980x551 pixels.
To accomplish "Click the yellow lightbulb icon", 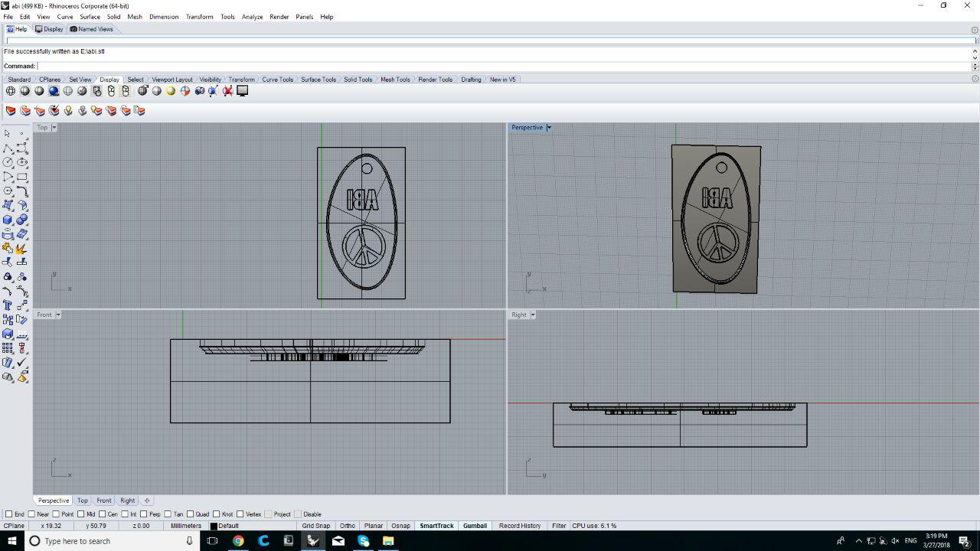I will pyautogui.click(x=68, y=111).
